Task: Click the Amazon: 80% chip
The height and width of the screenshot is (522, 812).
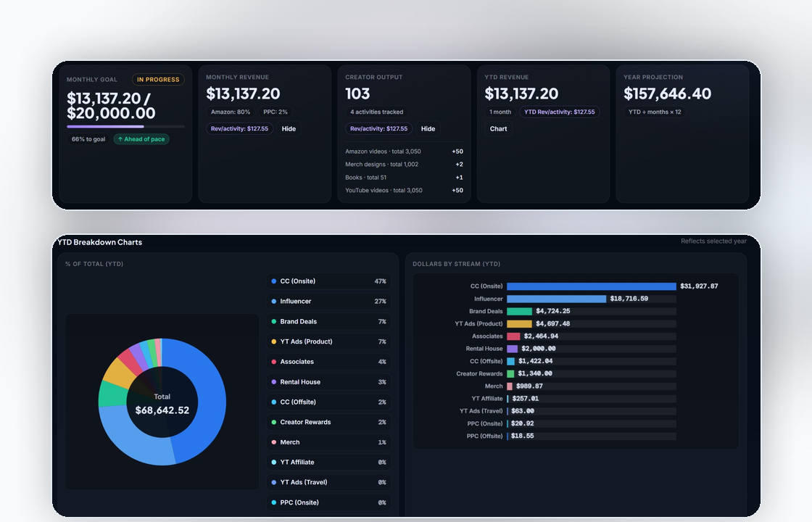Action: coord(231,112)
